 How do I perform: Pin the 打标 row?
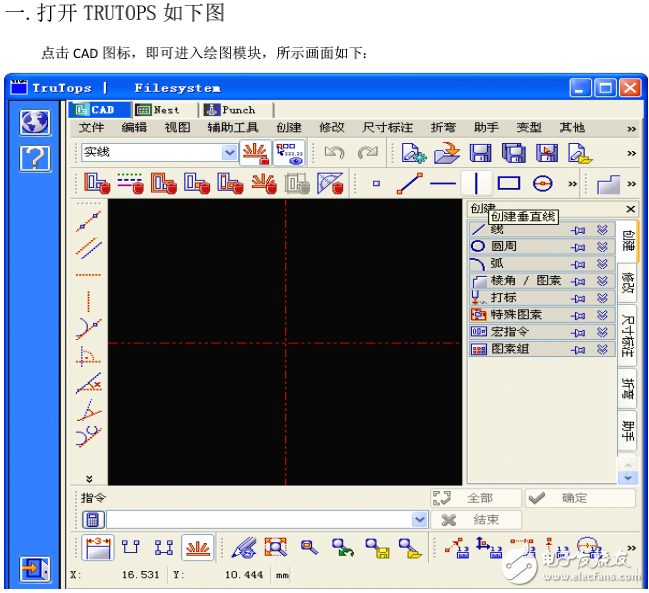pyautogui.click(x=578, y=298)
